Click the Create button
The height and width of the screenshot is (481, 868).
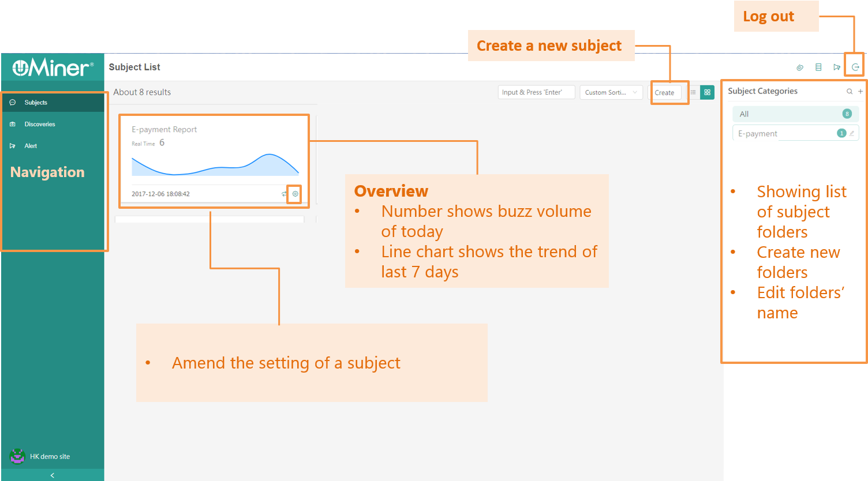click(664, 92)
